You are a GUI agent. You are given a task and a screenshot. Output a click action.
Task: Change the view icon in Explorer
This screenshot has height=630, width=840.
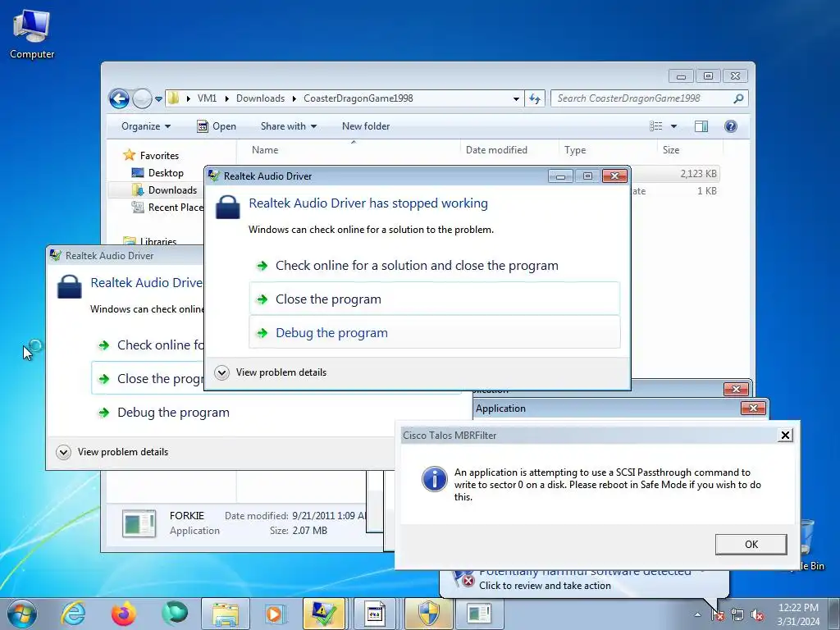click(655, 126)
